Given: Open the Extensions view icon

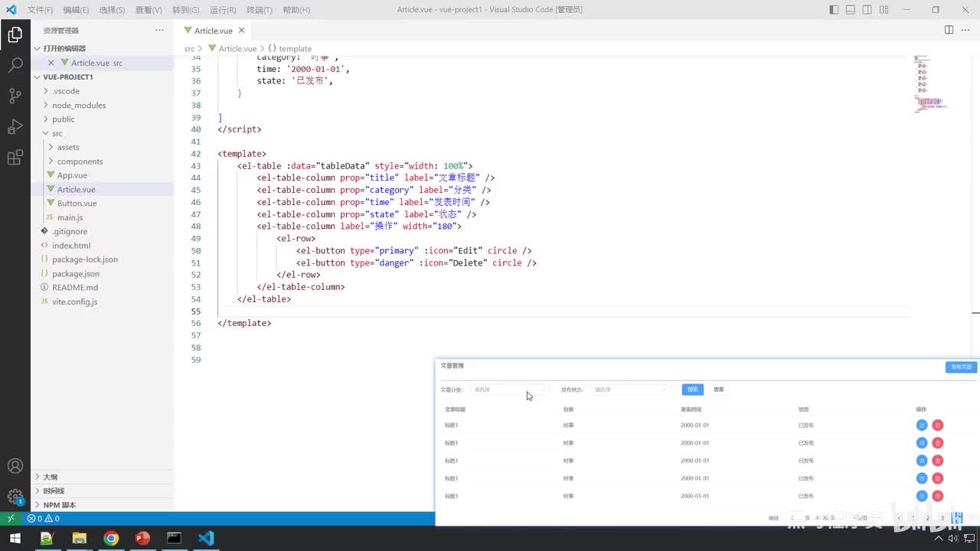Looking at the screenshot, I should pyautogui.click(x=15, y=158).
